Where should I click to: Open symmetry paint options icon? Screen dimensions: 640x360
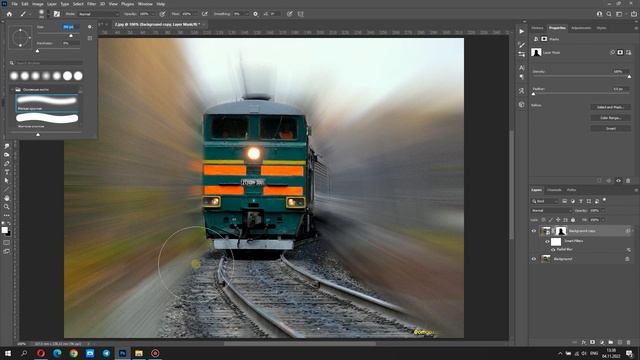click(x=301, y=14)
